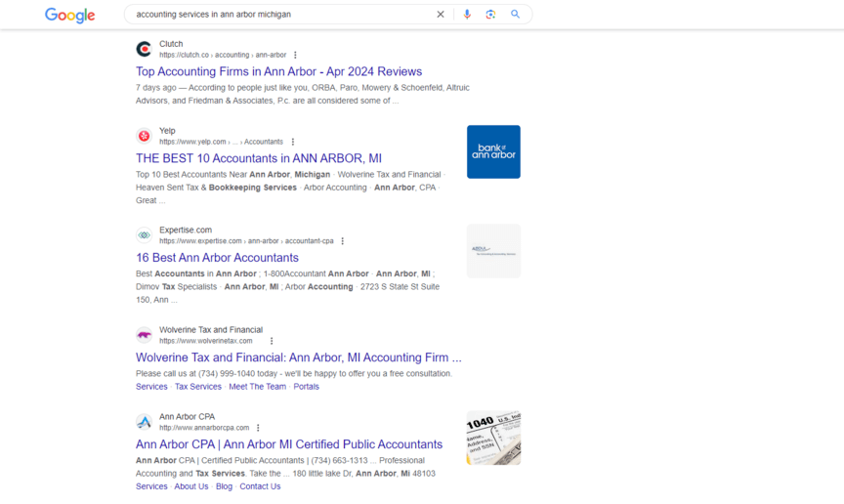Open more options for Clutch result
Image resolution: width=844 pixels, height=504 pixels.
(295, 55)
